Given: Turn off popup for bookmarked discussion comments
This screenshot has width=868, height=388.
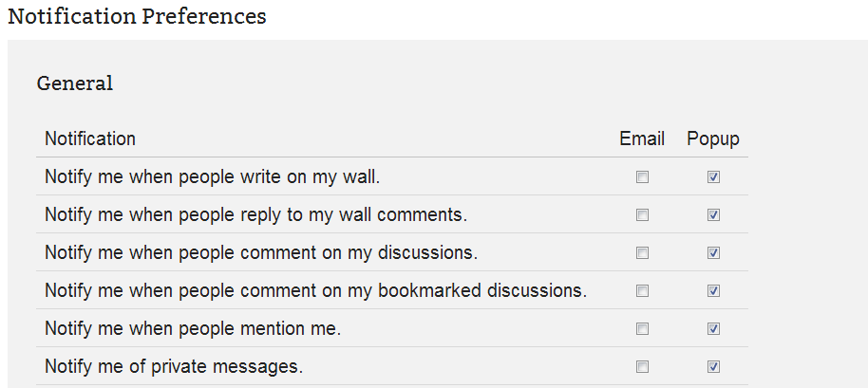Looking at the screenshot, I should (713, 291).
